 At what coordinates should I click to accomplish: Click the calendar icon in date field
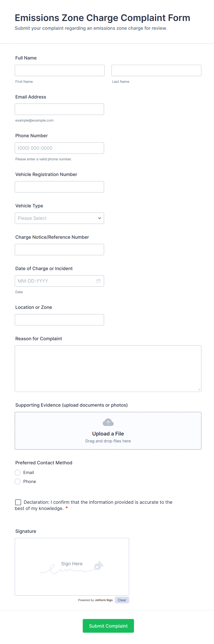pyautogui.click(x=98, y=281)
